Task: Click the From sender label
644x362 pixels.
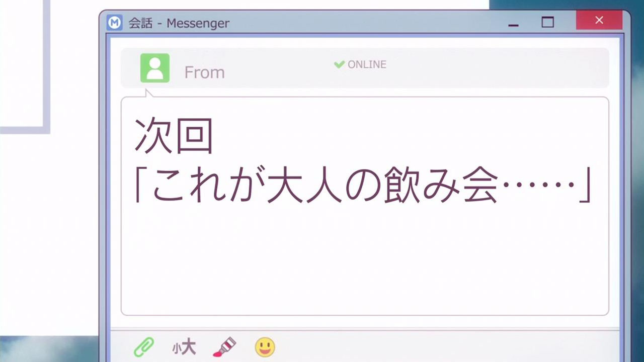Action: tap(204, 72)
